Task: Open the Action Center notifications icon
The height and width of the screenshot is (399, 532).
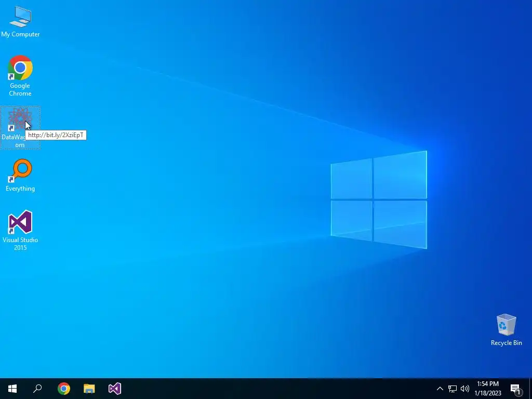Action: (x=516, y=389)
